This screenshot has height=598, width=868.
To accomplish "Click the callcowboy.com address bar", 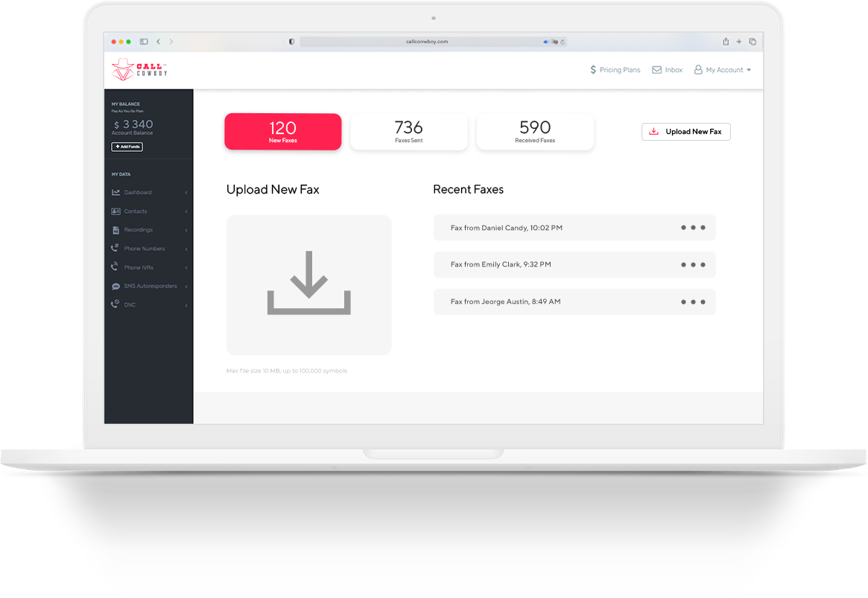I will click(x=432, y=42).
